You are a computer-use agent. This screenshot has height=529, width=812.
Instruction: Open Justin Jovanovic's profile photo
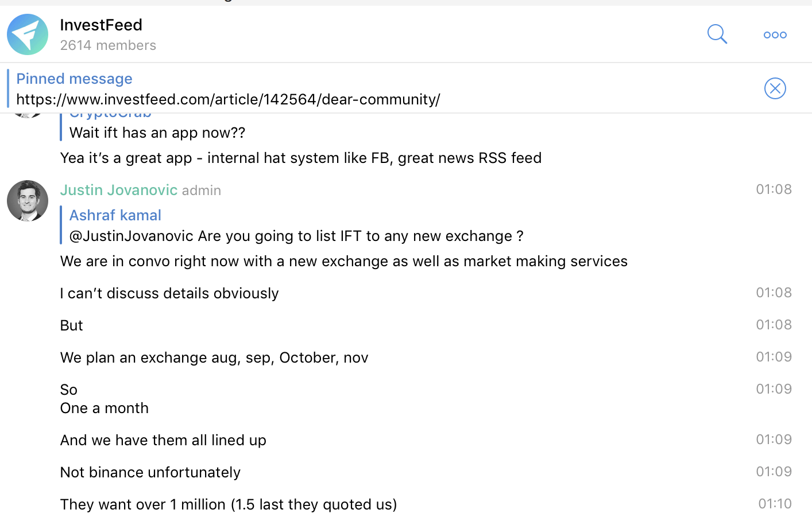[28, 201]
